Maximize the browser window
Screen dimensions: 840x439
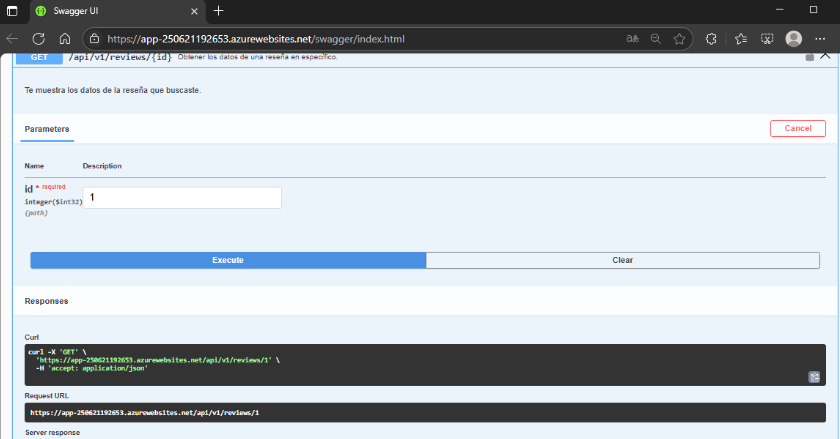(813, 10)
